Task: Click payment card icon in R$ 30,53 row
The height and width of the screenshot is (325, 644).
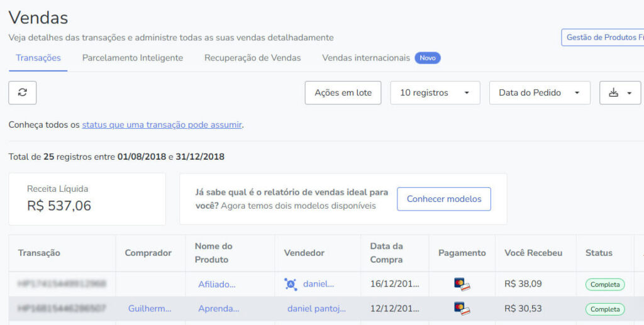Action: click(462, 309)
